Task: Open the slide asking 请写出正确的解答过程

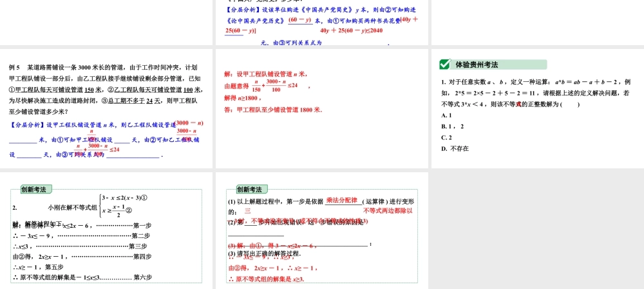Action: (322, 230)
